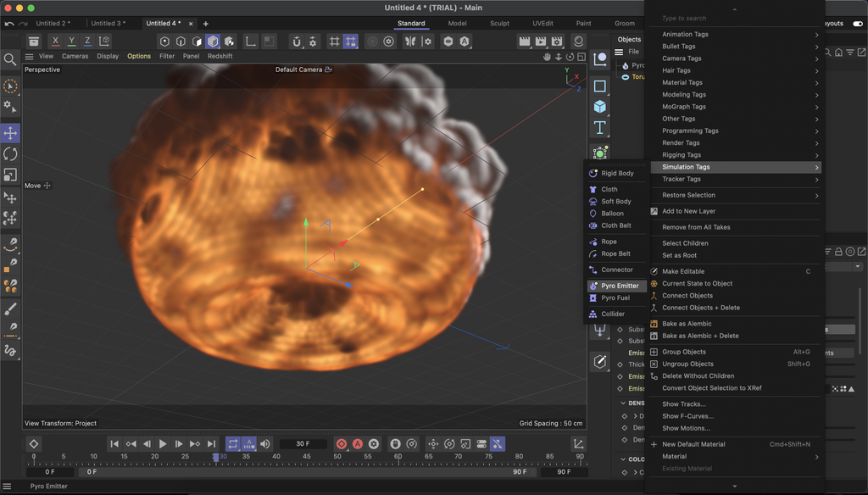Click the Undo icon in the top toolbar
Screen dimensions: 868x495
coord(32,40)
